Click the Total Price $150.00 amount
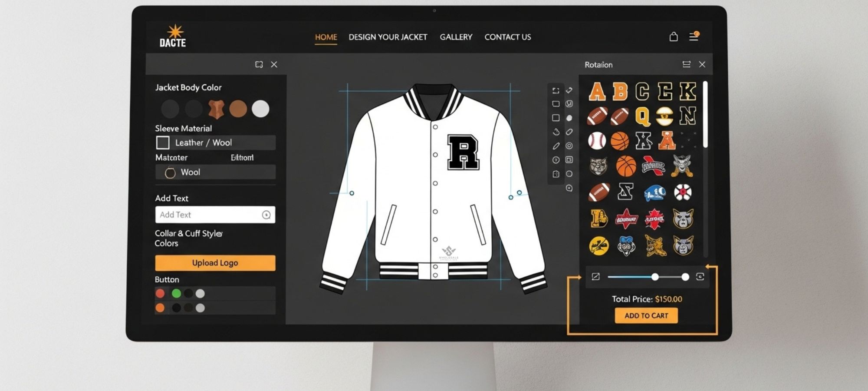 point(668,299)
